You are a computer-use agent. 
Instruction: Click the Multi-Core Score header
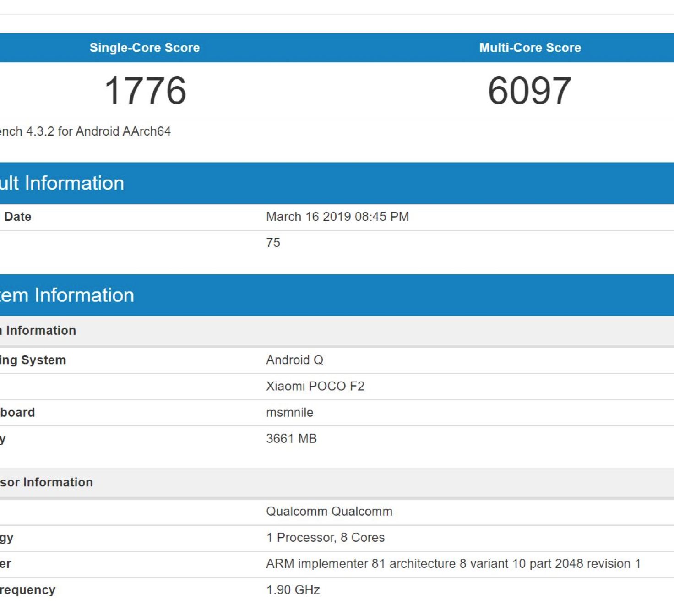click(530, 48)
